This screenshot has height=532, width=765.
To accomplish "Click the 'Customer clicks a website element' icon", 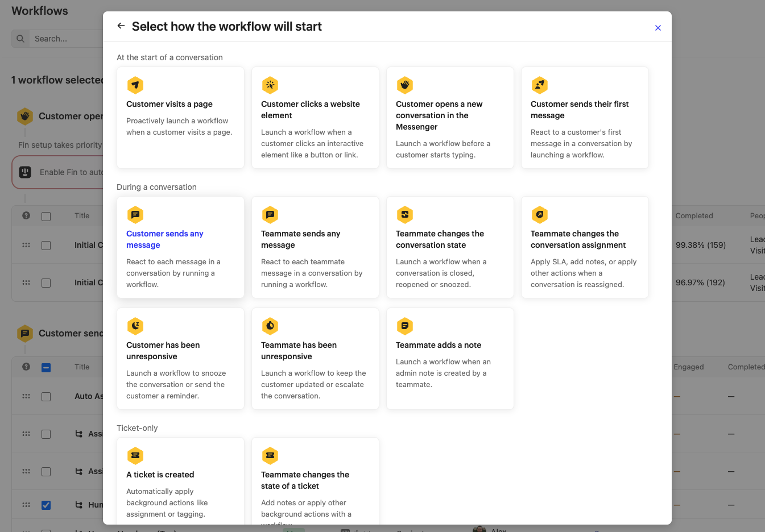I will [x=270, y=85].
